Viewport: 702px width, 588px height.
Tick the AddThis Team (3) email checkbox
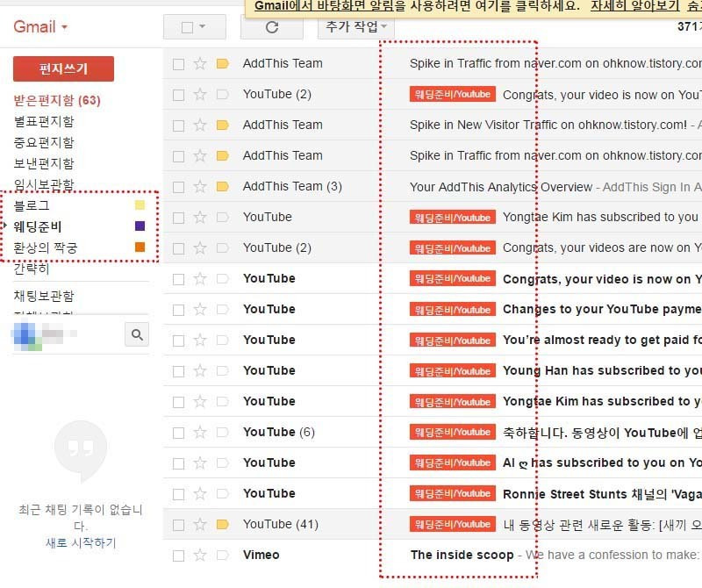click(x=179, y=187)
